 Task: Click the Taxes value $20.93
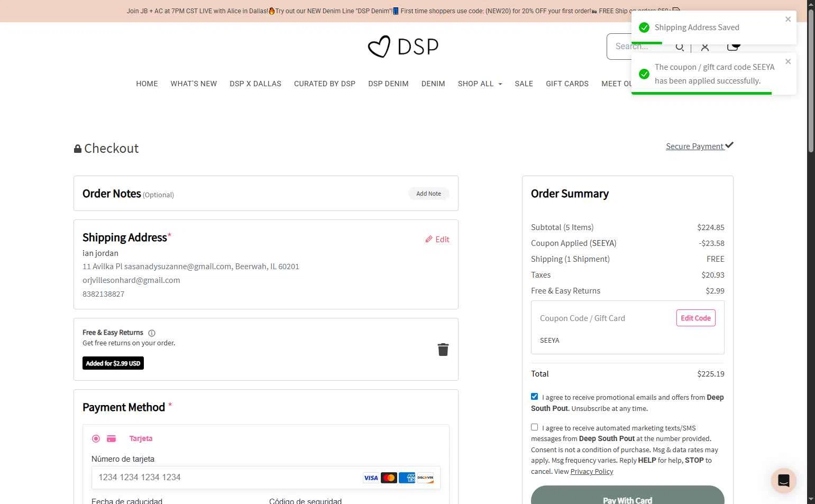[x=713, y=275]
